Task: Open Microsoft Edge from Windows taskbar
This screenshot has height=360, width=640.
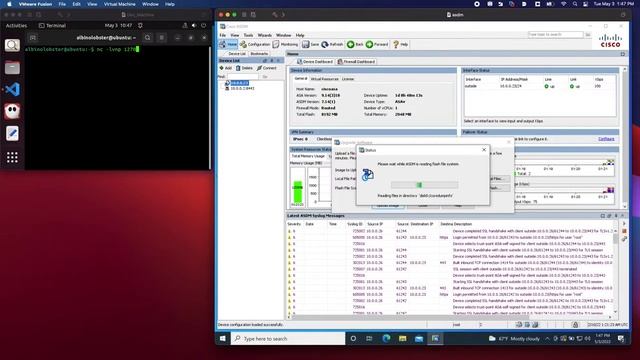Action: point(386,338)
